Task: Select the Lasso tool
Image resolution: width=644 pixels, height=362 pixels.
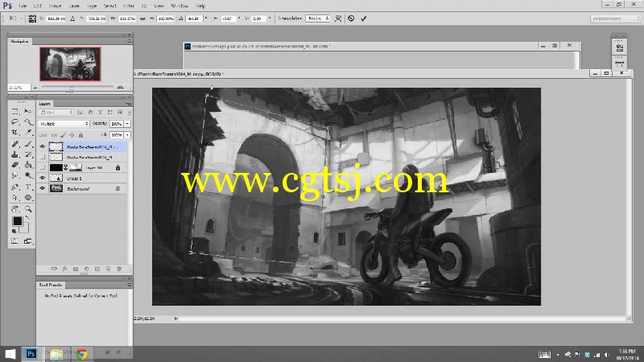Action: tap(14, 122)
